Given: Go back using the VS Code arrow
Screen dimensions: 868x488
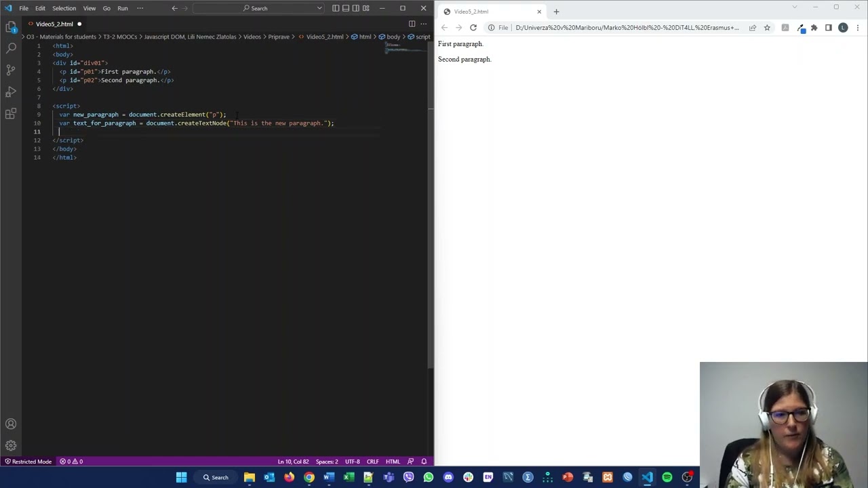Looking at the screenshot, I should click(x=174, y=8).
